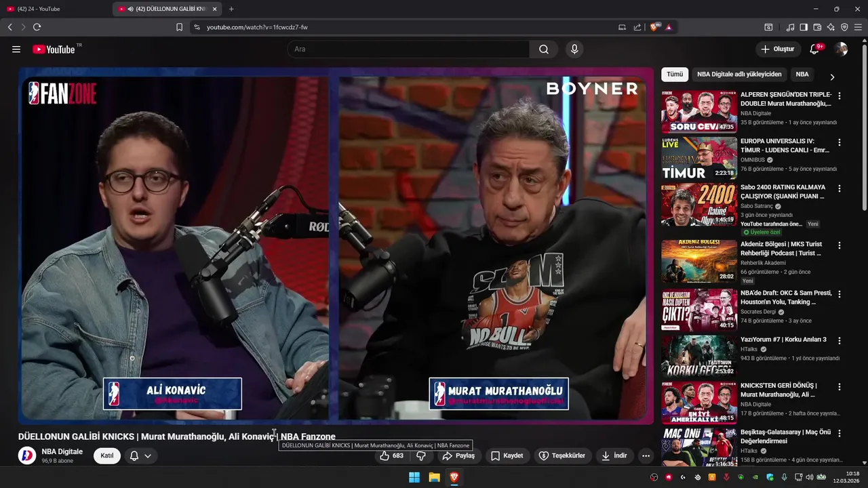Open options for YazıYorum #7 video
Image resolution: width=868 pixels, height=488 pixels.
pos(840,340)
